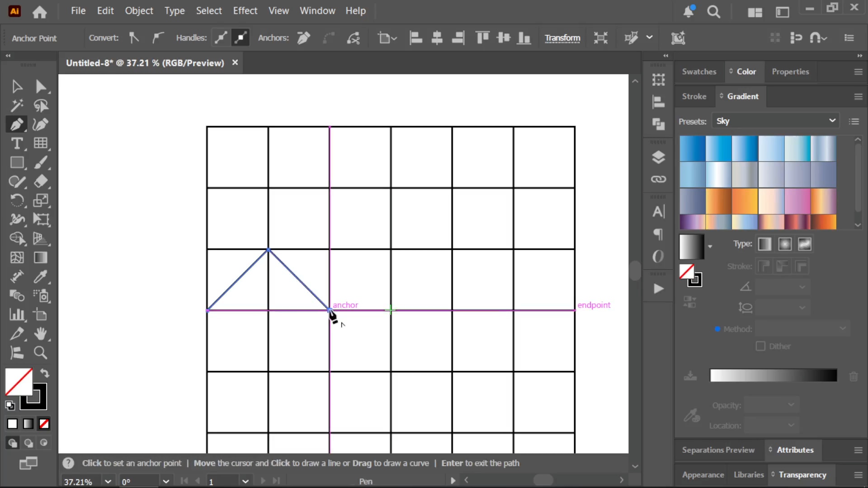
Task: Expand the zoom level dropdown
Action: pos(108,481)
